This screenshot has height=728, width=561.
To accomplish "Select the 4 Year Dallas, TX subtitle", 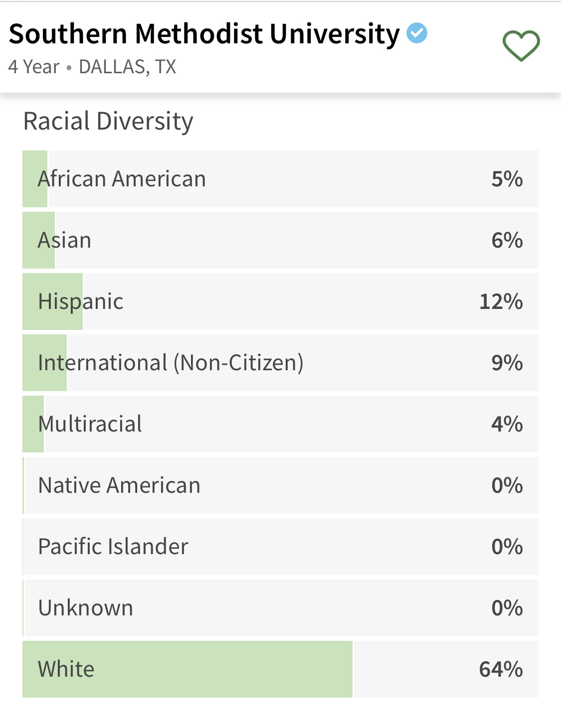I will click(92, 67).
